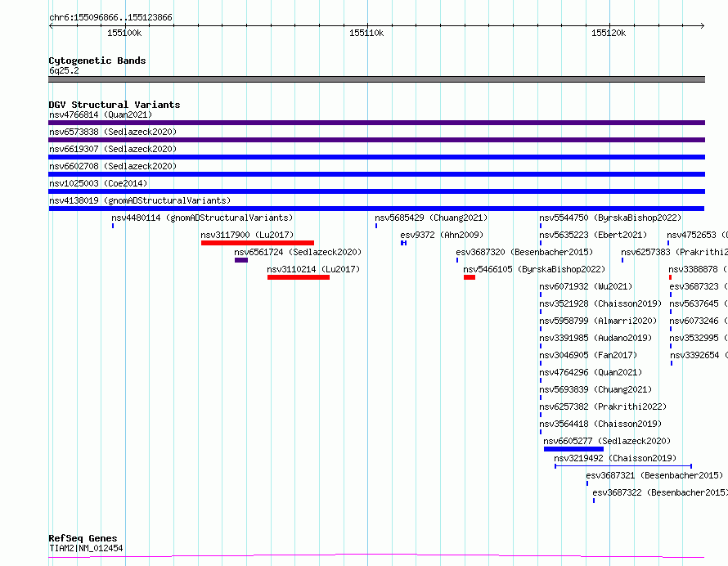728x566 pixels.
Task: Click the nsv4138019 (gnomADStructuralVariants) label
Action: (140, 200)
